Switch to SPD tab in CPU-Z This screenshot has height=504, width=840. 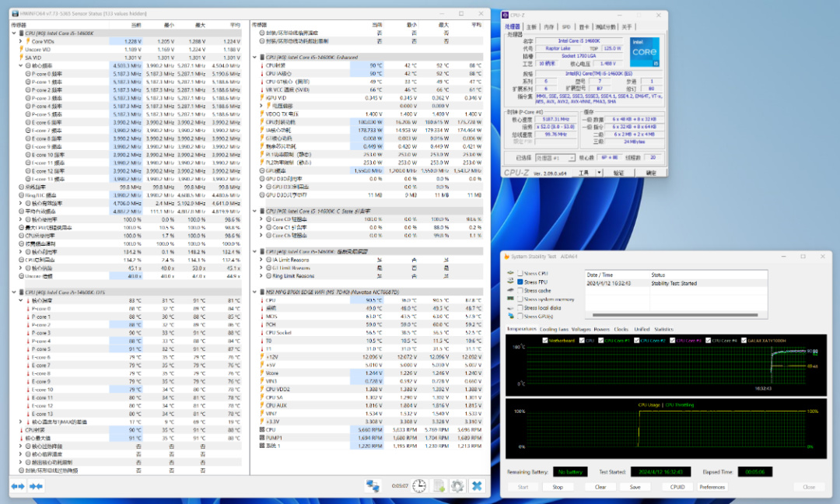[566, 26]
